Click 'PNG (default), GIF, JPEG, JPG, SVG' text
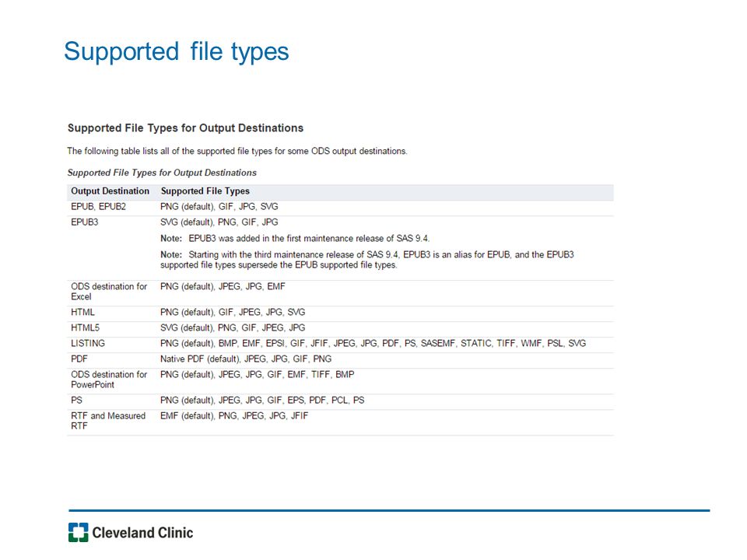Viewport: 747px width, 560px height. 233,313
